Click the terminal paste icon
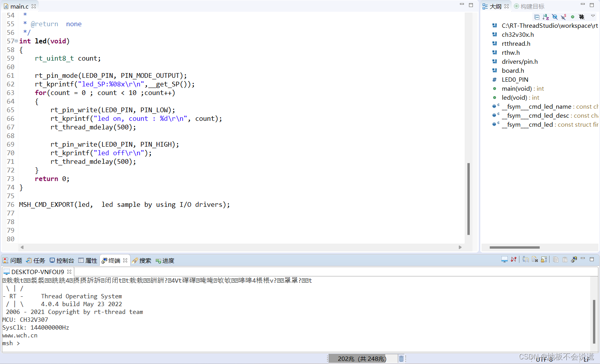The height and width of the screenshot is (364, 600). coord(565,259)
